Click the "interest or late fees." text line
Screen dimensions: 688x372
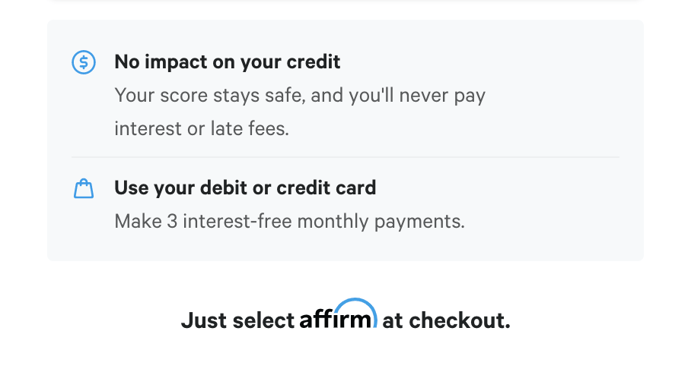[x=202, y=129]
